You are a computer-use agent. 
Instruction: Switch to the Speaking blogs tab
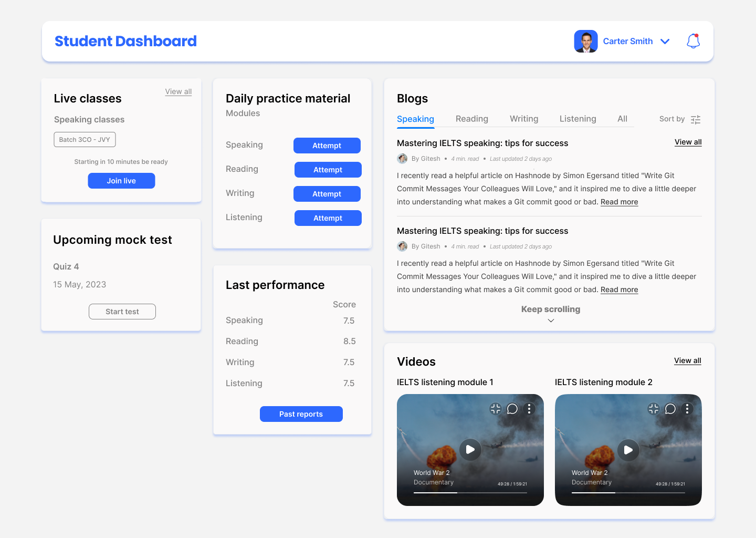(x=415, y=119)
